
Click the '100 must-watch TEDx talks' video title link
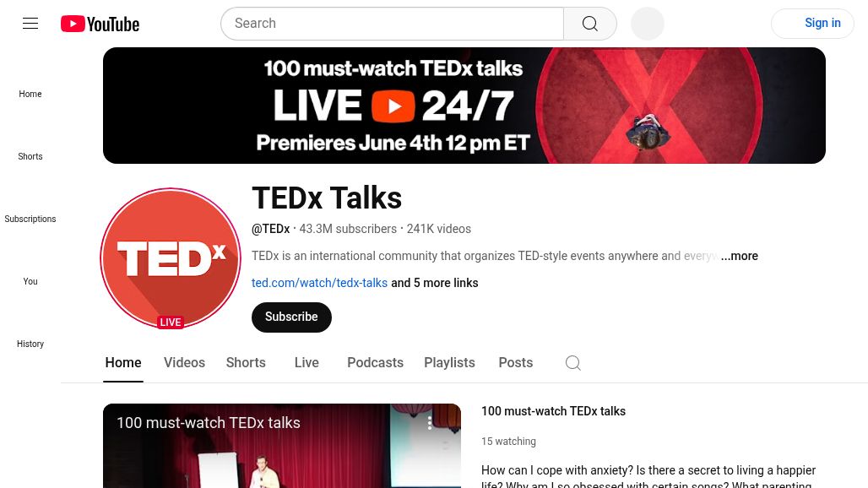[554, 412]
